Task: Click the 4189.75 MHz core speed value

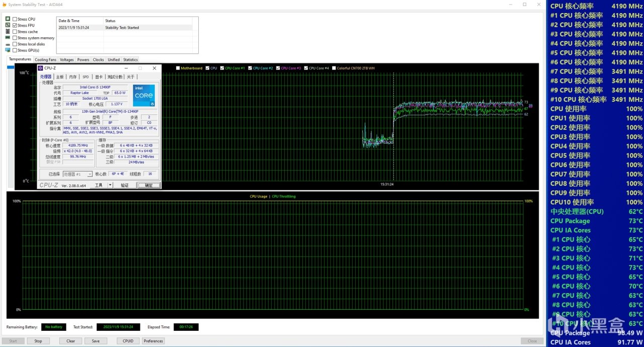Action: (78, 145)
